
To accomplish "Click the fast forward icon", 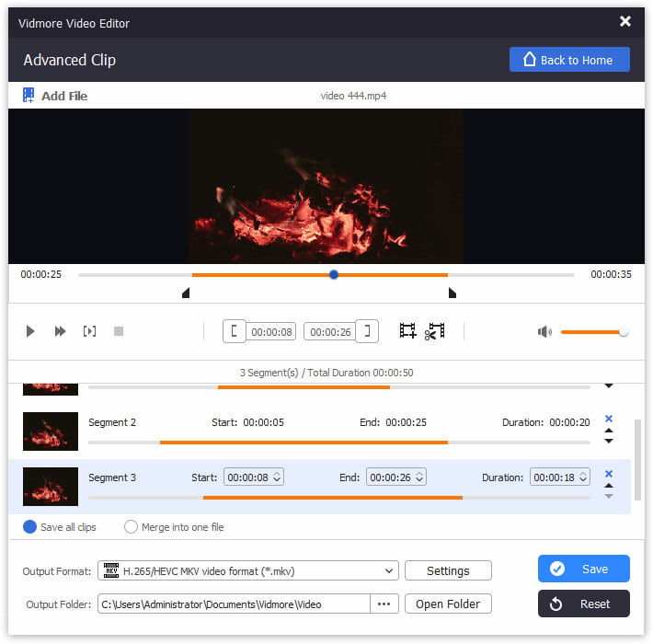I will point(60,331).
